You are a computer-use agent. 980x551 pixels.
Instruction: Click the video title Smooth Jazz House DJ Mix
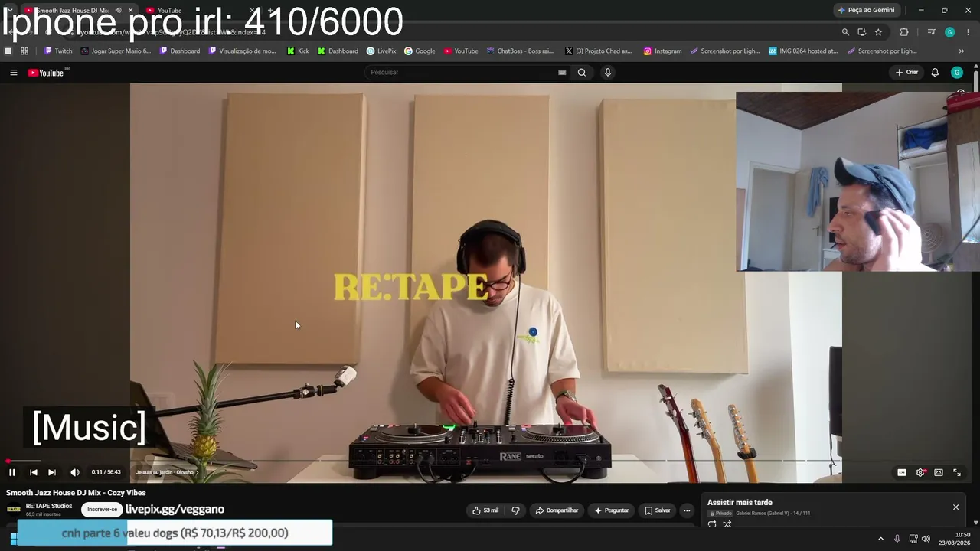(x=76, y=493)
